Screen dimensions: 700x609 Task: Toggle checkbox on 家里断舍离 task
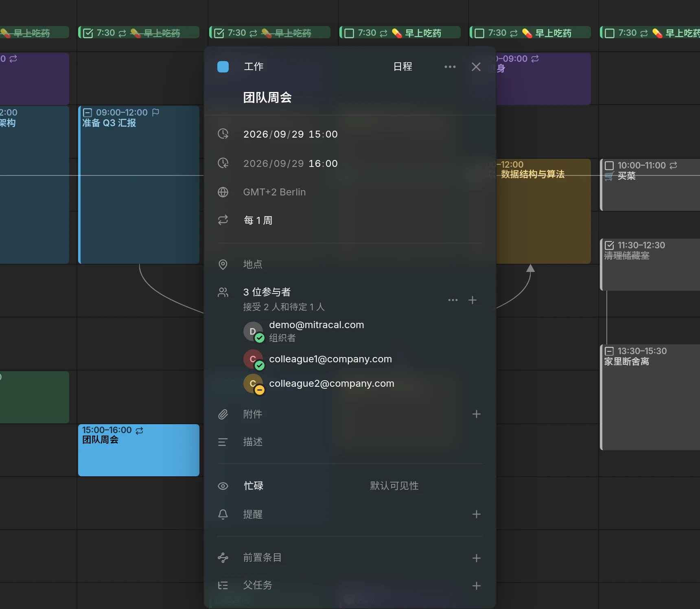point(609,351)
